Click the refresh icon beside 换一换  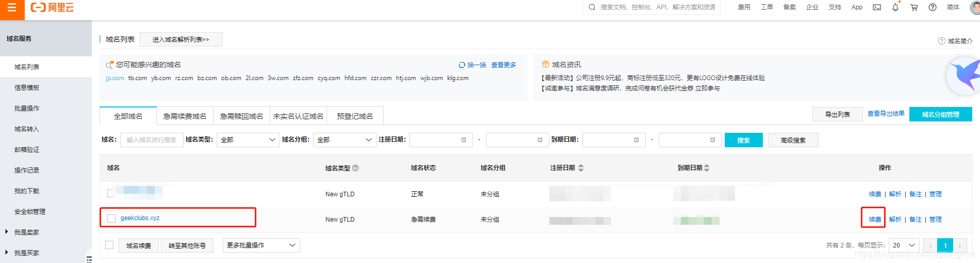[462, 65]
